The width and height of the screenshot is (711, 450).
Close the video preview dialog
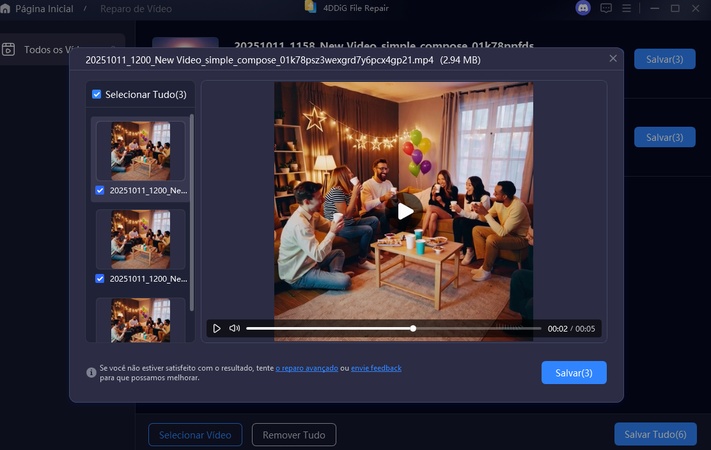click(613, 59)
